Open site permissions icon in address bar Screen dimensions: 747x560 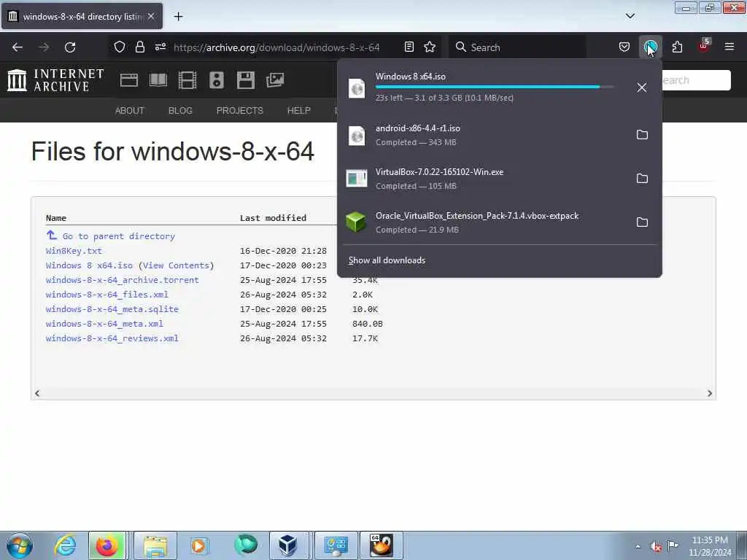[x=160, y=47]
